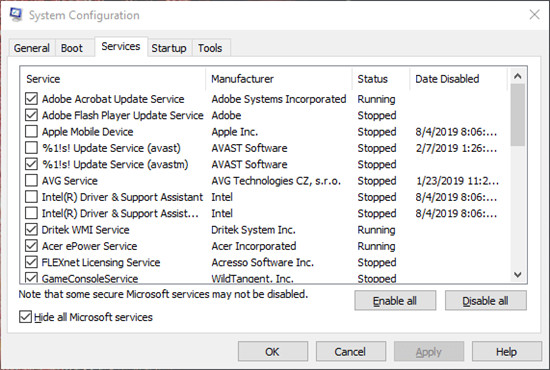The image size is (550, 370).
Task: Switch to the Startup tab
Action: pos(169,48)
